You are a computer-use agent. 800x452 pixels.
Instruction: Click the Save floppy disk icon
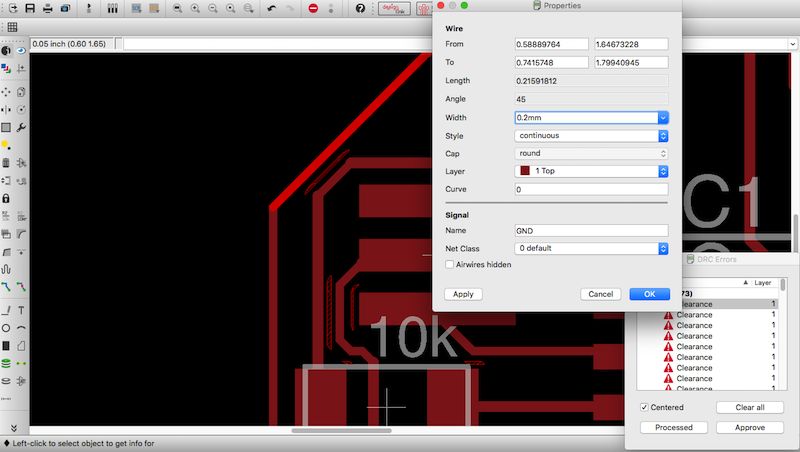click(30, 8)
